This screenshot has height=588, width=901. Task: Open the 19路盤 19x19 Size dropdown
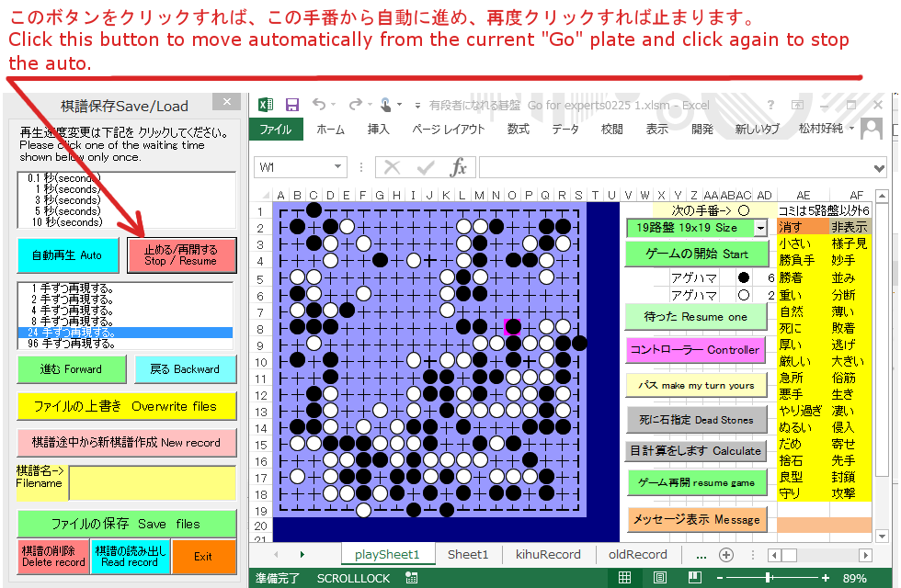click(759, 227)
